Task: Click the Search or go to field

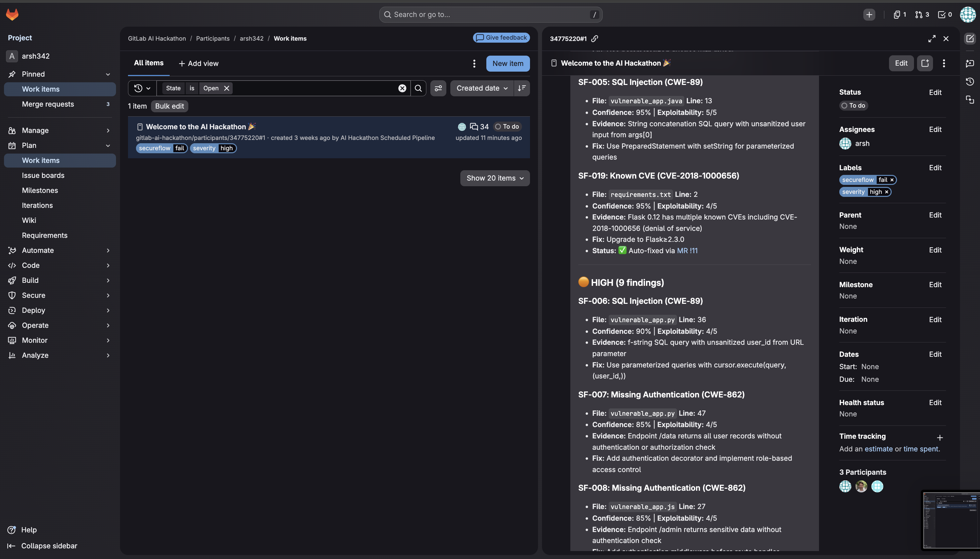Action: [490, 15]
